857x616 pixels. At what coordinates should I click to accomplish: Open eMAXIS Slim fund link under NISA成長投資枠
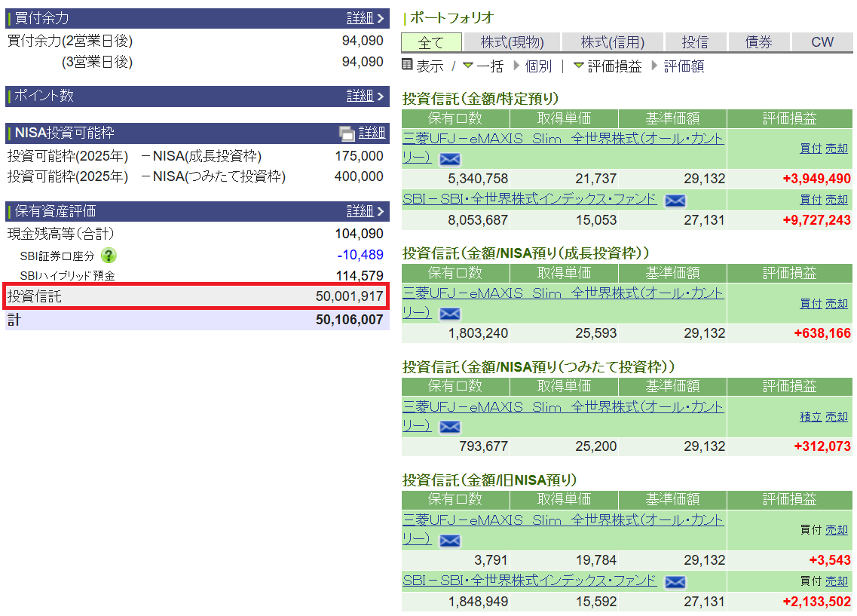563,303
